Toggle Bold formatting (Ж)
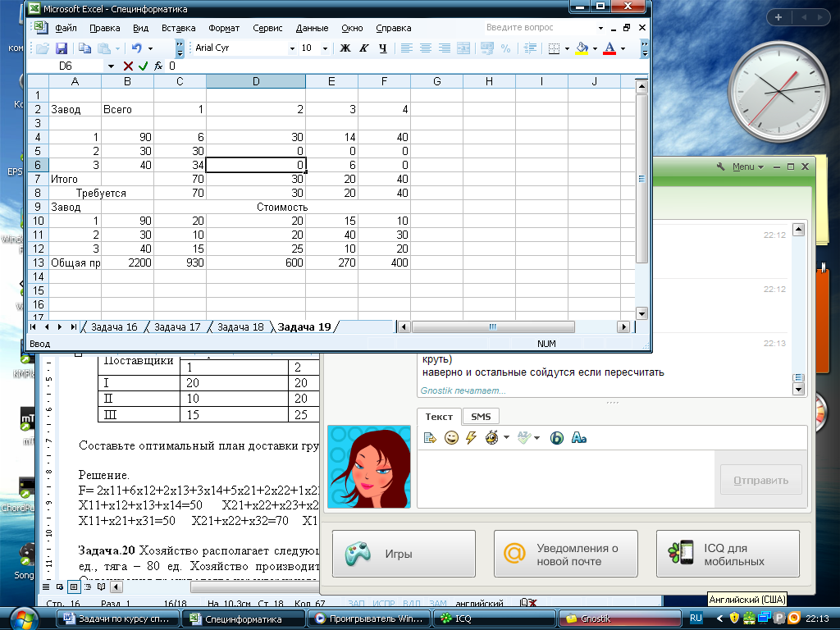This screenshot has width=840, height=630. [x=345, y=48]
